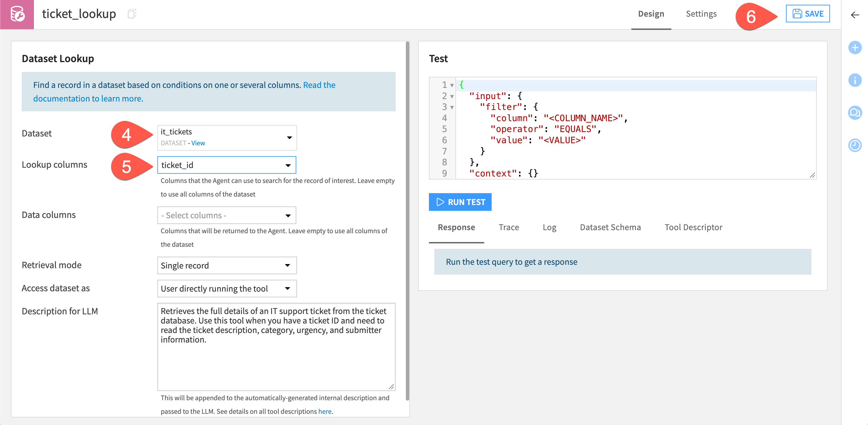Collapse the right panel with the back arrow
868x425 pixels.
point(855,15)
